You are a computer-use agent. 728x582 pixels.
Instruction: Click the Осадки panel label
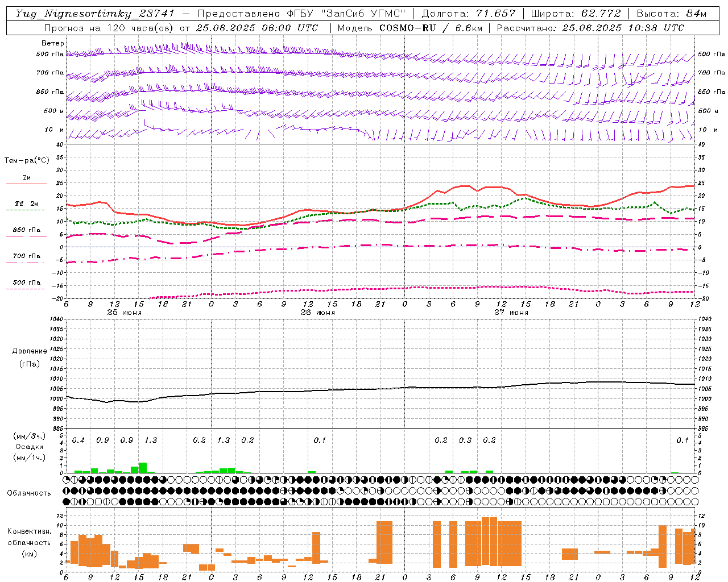(x=30, y=447)
